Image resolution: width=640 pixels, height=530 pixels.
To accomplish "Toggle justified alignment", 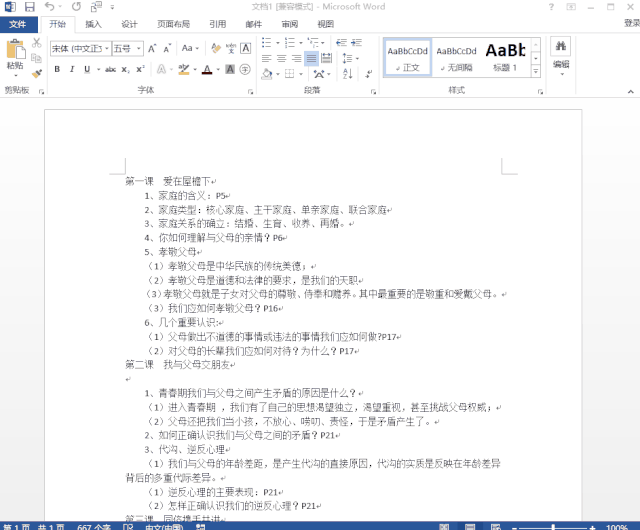I will (311, 58).
